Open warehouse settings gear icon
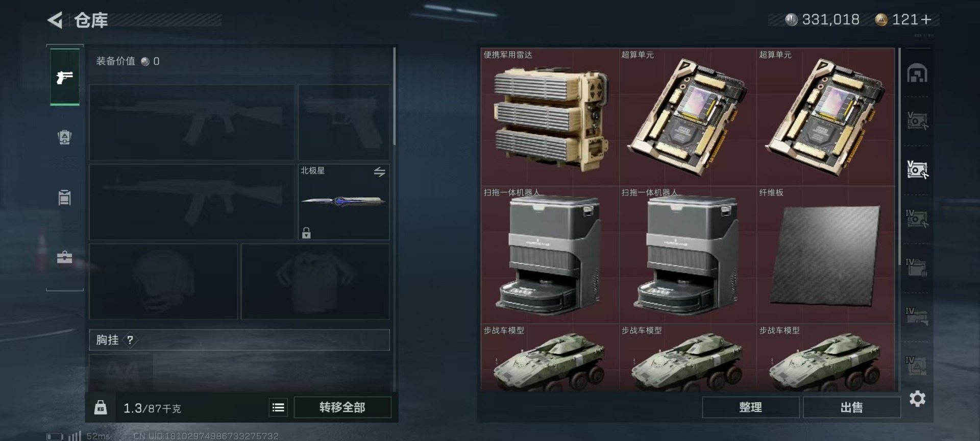 (x=917, y=399)
